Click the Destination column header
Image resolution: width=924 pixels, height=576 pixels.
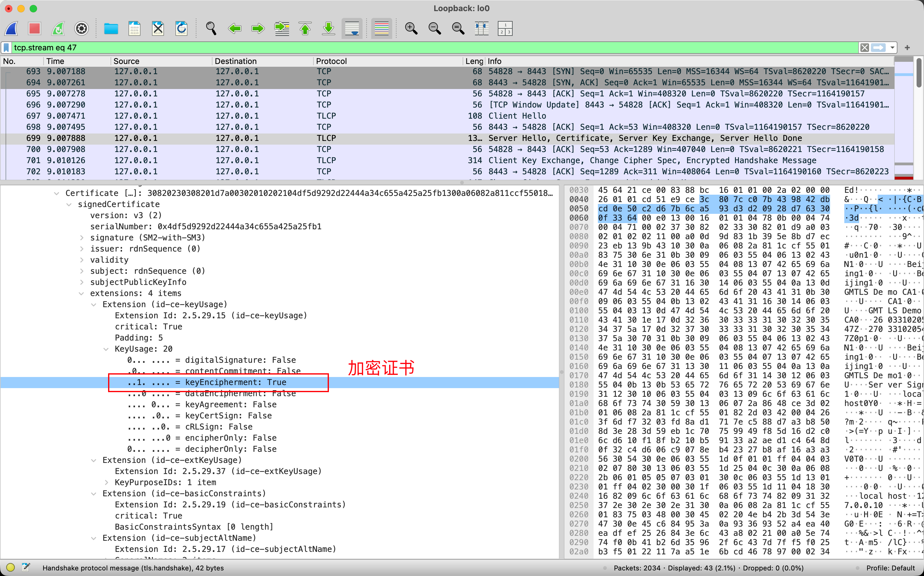tap(235, 61)
